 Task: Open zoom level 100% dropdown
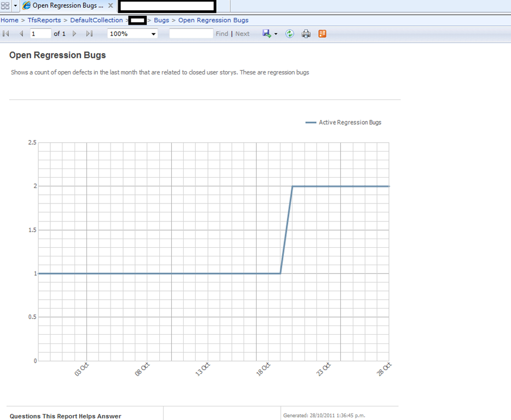(132, 33)
